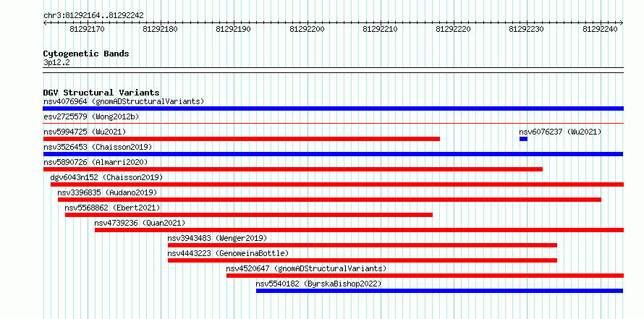Open nsv3943483 (Wenger2019) label

coord(217,238)
